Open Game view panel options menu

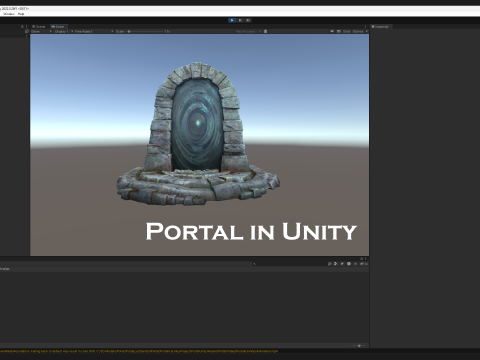pyautogui.click(x=366, y=26)
